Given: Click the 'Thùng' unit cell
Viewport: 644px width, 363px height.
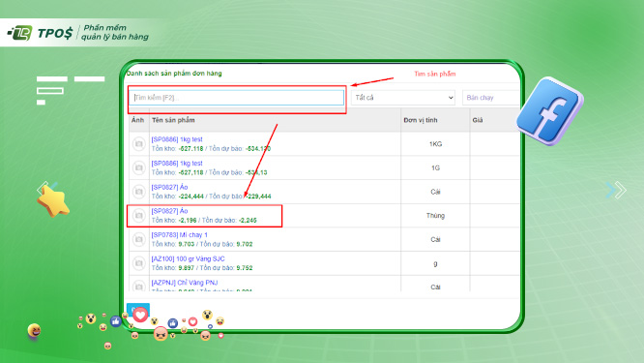Looking at the screenshot, I should click(x=435, y=216).
